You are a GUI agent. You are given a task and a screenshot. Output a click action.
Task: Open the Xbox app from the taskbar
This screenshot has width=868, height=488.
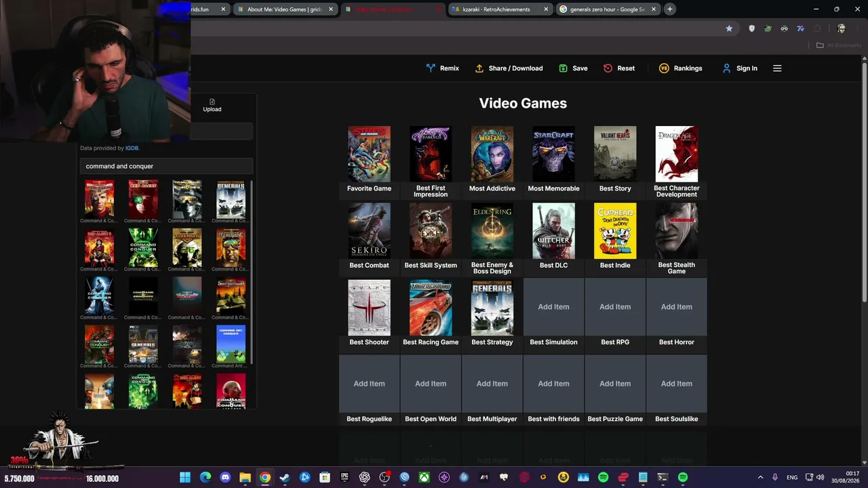[x=424, y=478]
